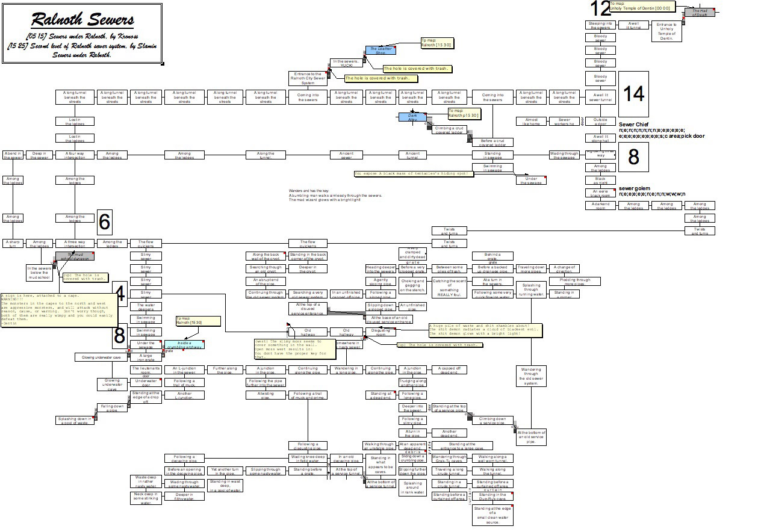
Task: Select the An eerie black room node
Action: point(600,193)
